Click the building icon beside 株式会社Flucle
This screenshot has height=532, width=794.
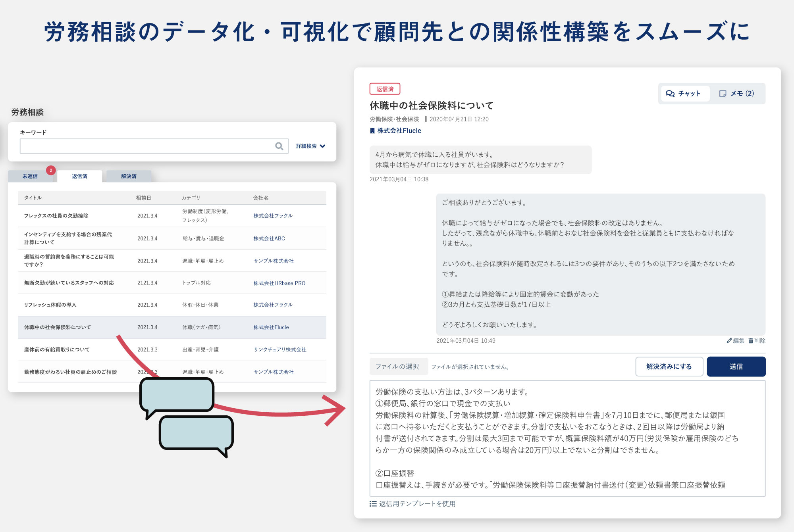372,131
